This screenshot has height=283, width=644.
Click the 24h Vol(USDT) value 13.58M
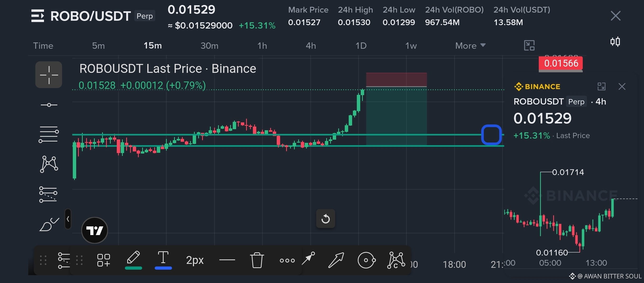(x=508, y=22)
